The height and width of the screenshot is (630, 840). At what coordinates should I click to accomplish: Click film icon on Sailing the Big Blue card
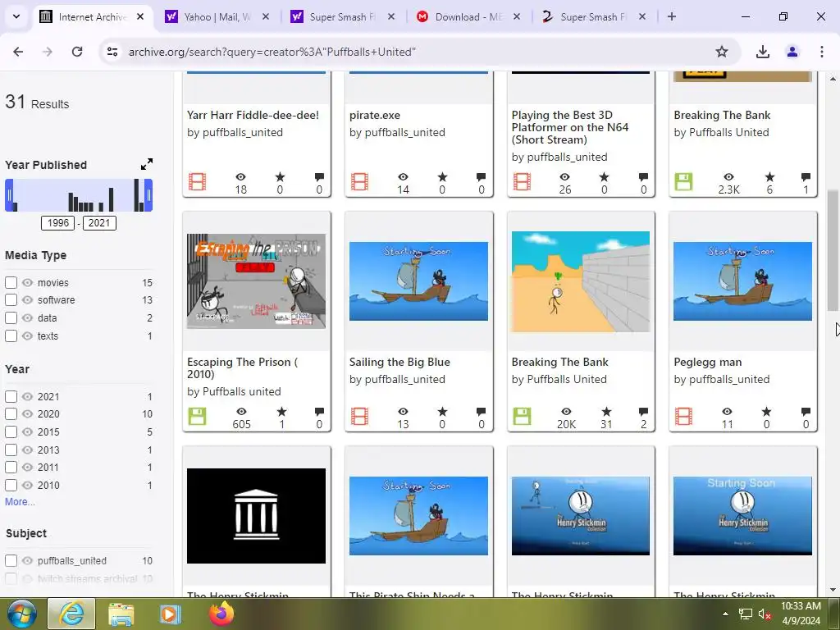pos(359,416)
